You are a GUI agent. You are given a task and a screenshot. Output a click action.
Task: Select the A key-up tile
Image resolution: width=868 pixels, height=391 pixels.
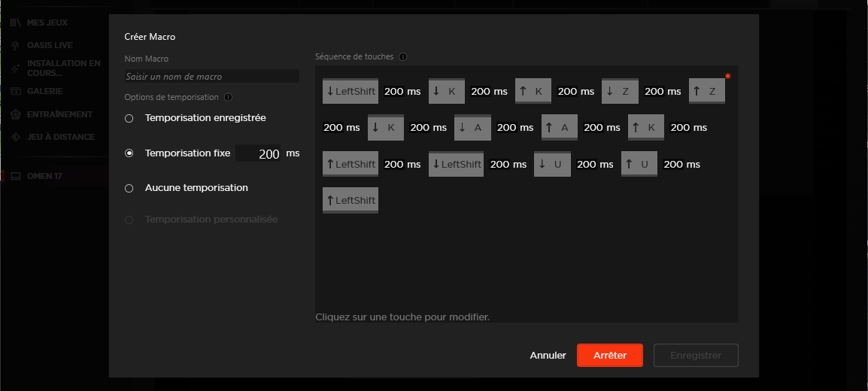pos(559,127)
